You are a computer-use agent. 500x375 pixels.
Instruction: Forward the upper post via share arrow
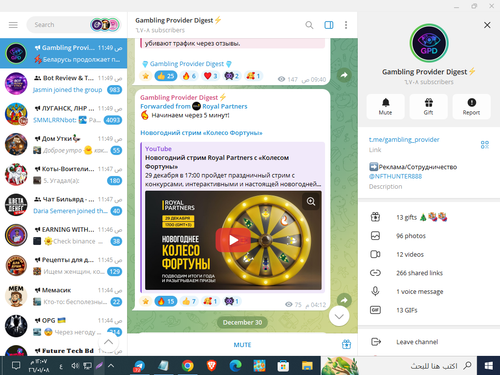(344, 75)
